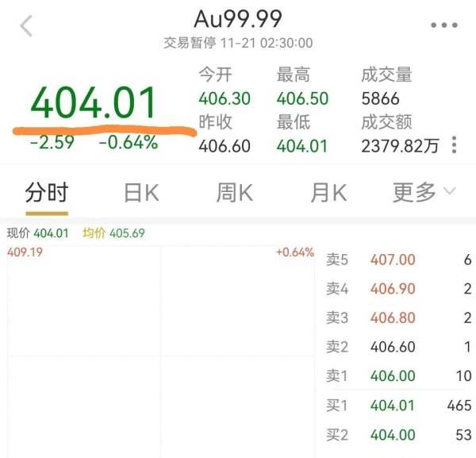The width and height of the screenshot is (476, 458).
Task: Select the 买2 order row at 404.00
Action: 398,435
